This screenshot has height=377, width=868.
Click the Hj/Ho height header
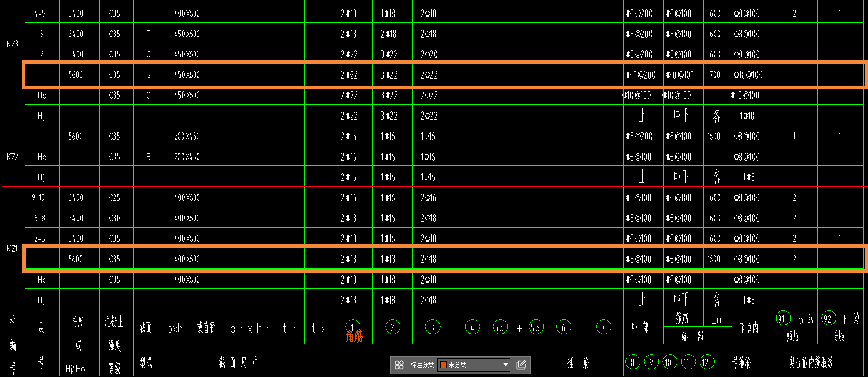click(x=75, y=369)
